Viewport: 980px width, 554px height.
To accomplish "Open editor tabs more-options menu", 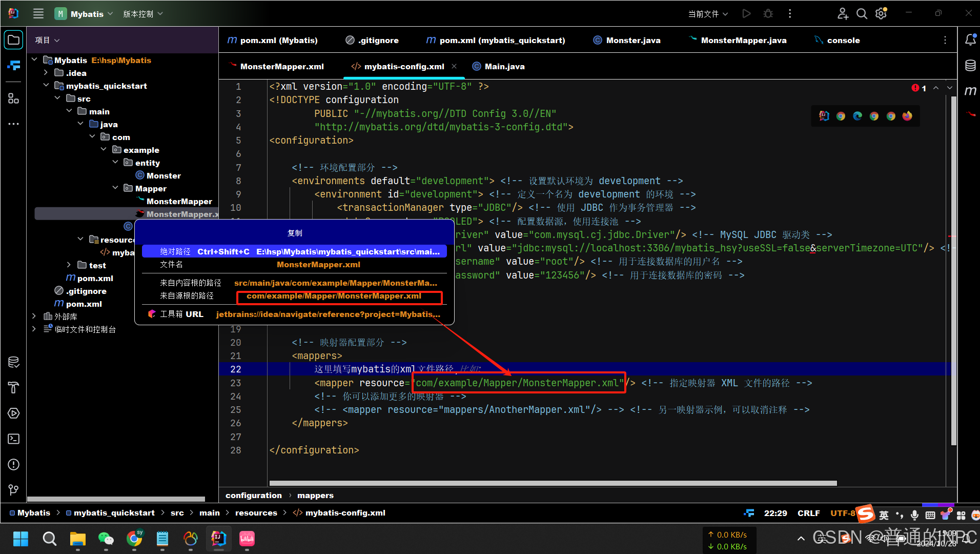I will pyautogui.click(x=945, y=40).
